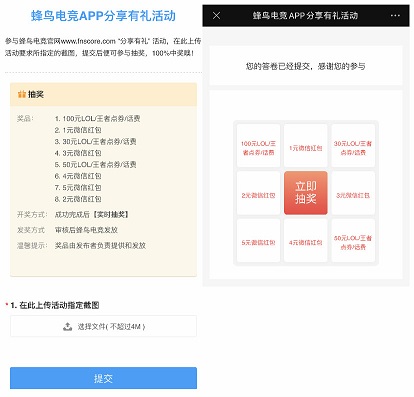
Task: Click list item 7. 5元微信红包
Action: tap(78, 187)
